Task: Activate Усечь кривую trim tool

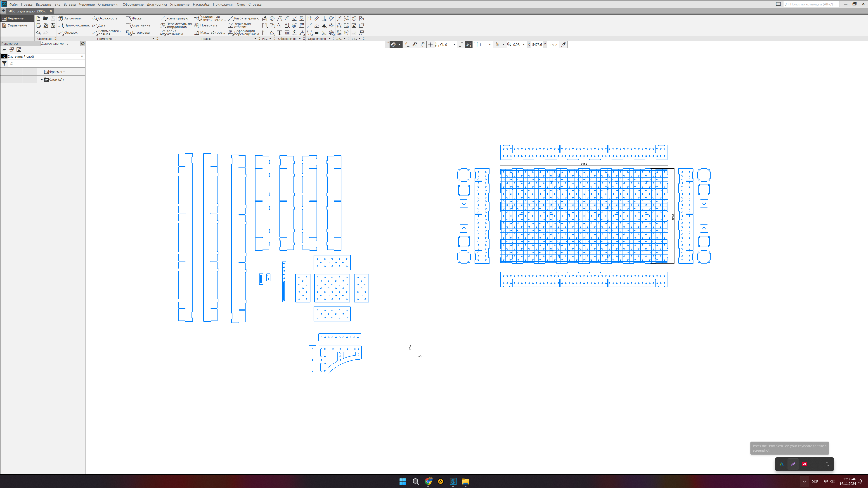Action: coord(174,18)
